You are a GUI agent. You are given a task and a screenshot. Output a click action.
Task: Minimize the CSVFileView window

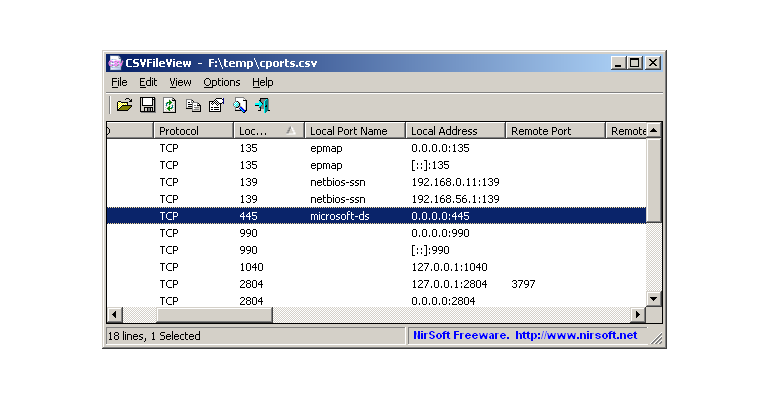[x=618, y=63]
